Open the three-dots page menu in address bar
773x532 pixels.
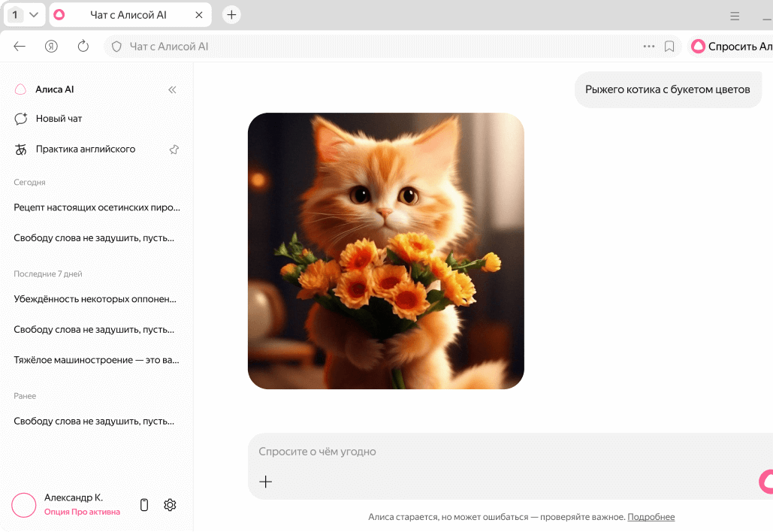pos(649,47)
